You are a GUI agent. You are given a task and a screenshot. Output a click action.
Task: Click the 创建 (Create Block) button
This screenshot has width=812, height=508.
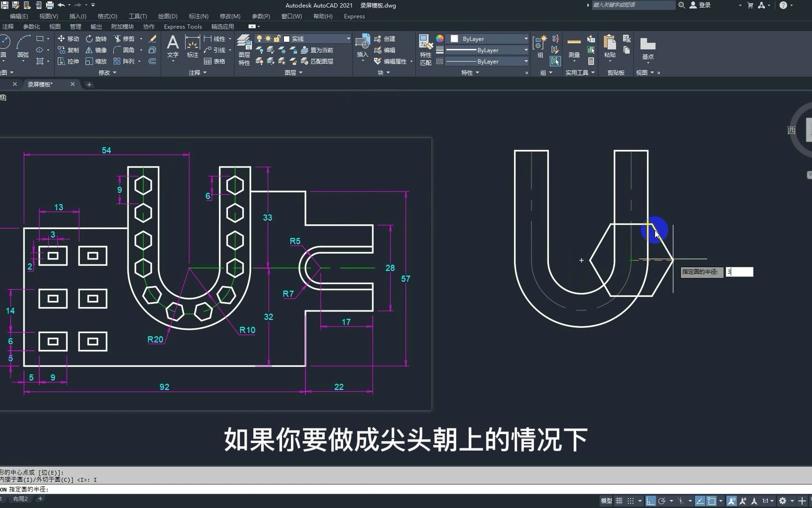[x=386, y=39]
